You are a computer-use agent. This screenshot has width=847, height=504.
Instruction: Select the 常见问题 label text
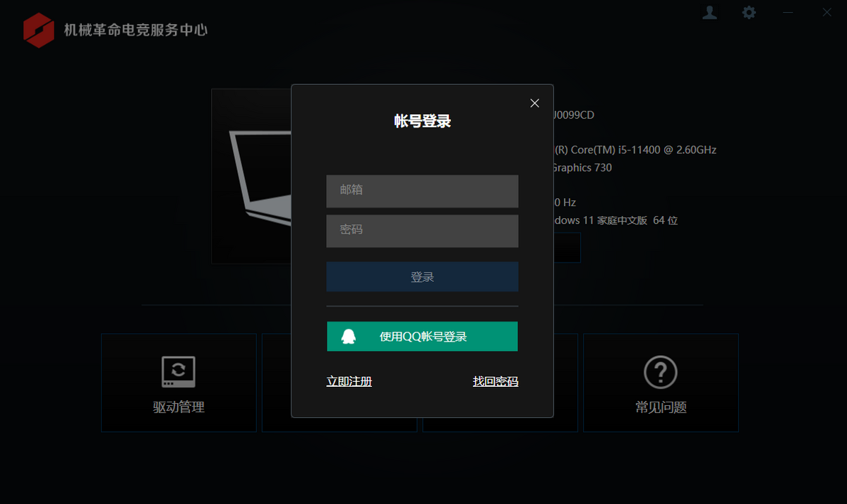[661, 407]
